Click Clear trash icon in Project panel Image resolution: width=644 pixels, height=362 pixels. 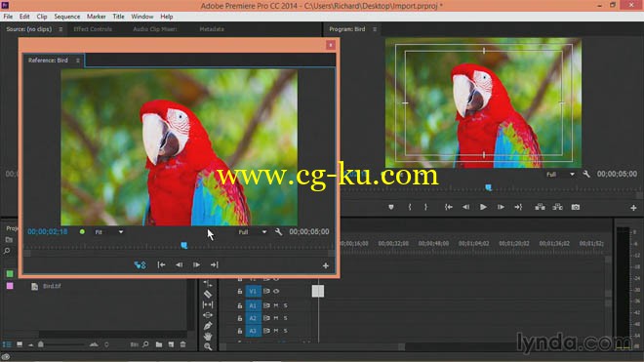[x=182, y=344]
